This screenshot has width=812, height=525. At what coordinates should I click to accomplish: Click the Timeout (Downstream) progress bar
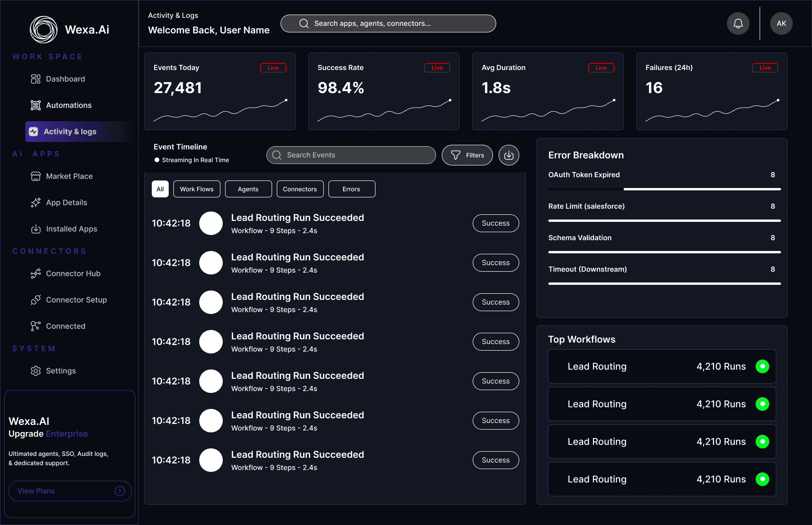[x=664, y=283]
